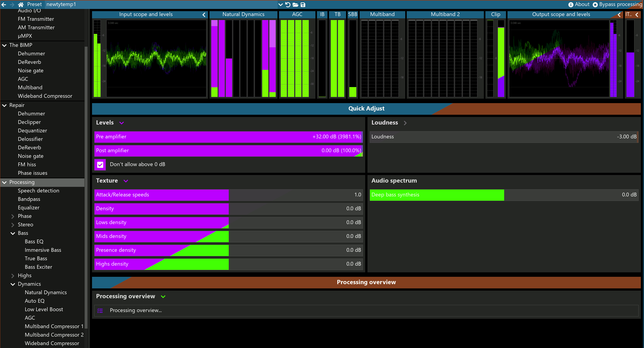Collapse the Repair tree group
This screenshot has height=348, width=644.
click(x=4, y=105)
